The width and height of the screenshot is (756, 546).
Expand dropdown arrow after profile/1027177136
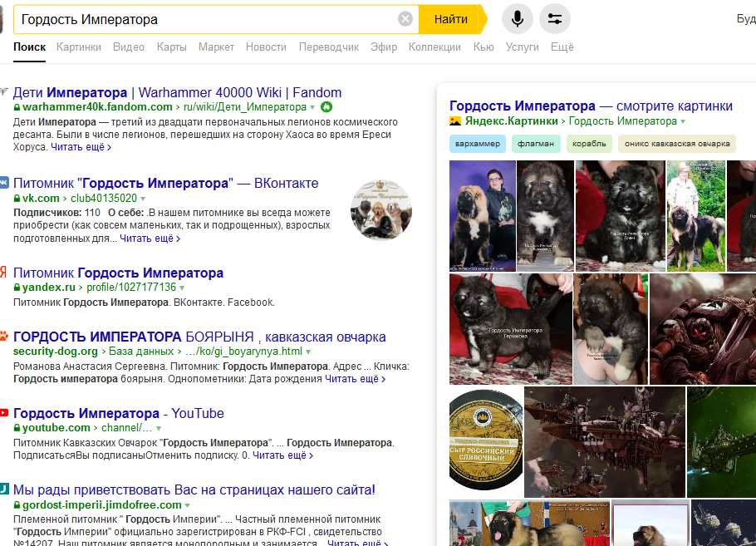182,288
